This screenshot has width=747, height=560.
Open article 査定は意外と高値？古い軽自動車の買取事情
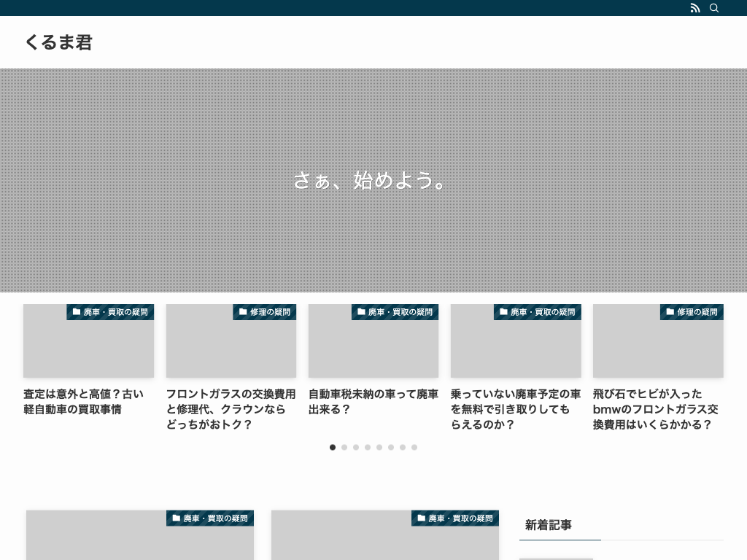84,402
